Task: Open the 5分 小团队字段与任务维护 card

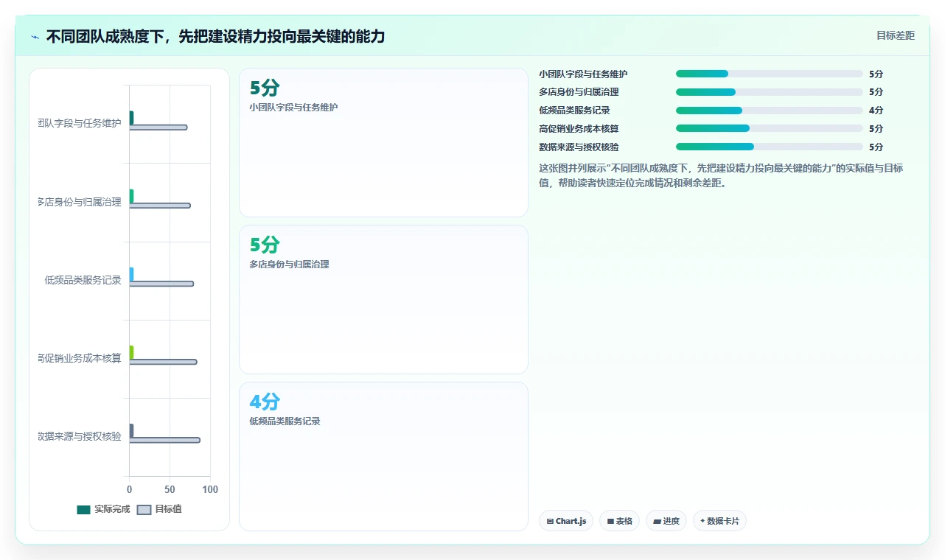Action: click(383, 143)
